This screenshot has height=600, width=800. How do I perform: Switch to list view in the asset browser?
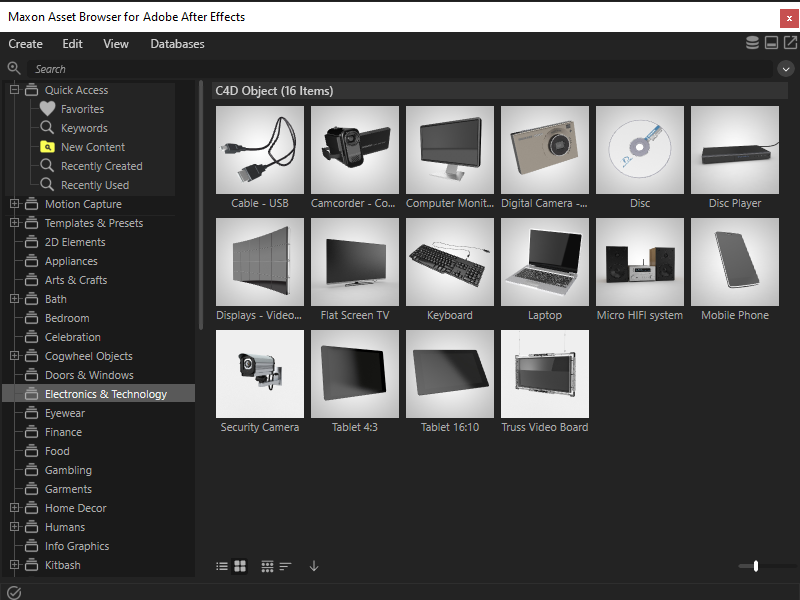click(x=221, y=566)
